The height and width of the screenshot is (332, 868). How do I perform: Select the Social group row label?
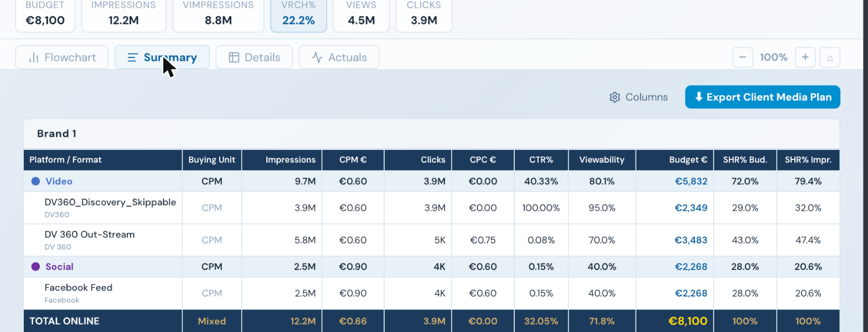(x=59, y=267)
